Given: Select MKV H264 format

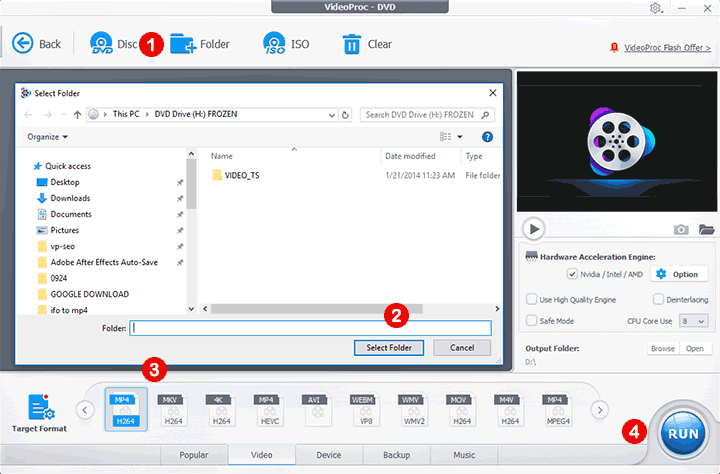Looking at the screenshot, I should [x=174, y=409].
